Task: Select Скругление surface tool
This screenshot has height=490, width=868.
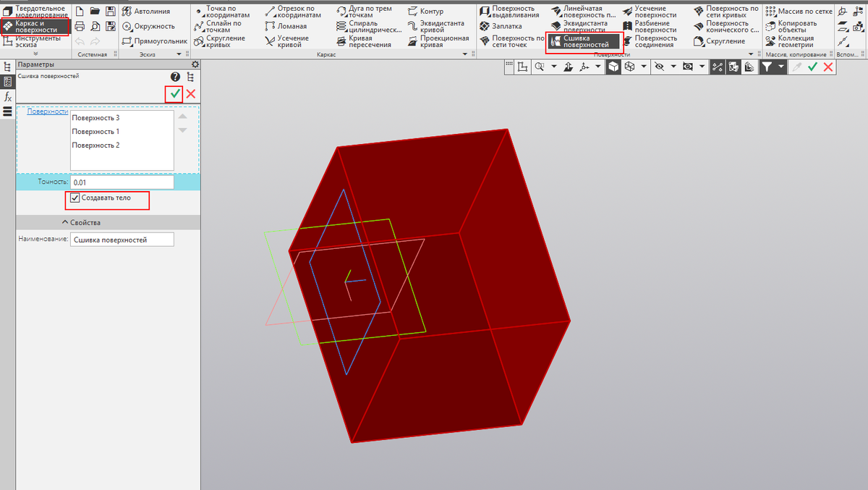Action: tap(719, 41)
